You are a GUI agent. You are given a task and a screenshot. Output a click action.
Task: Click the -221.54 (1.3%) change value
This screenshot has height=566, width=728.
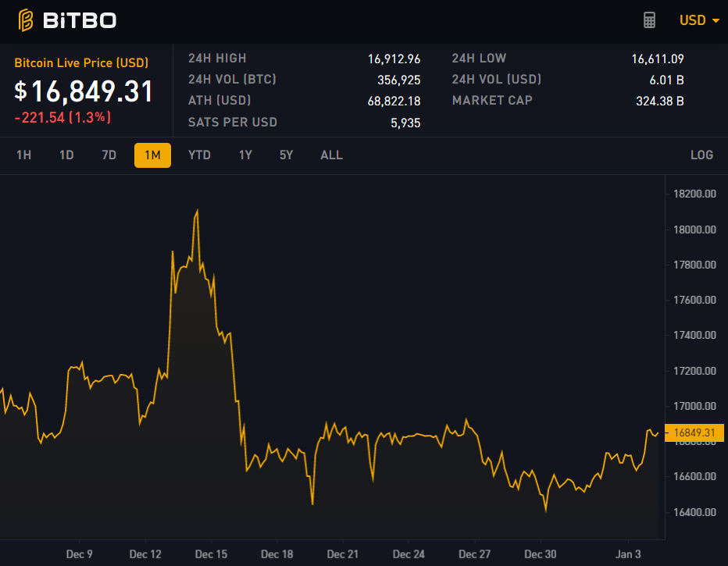pyautogui.click(x=62, y=117)
